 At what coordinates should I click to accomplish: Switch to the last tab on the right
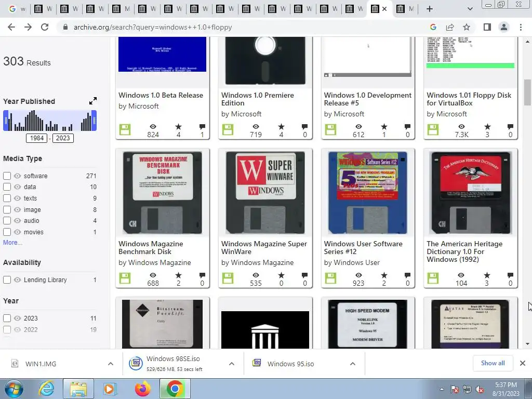pyautogui.click(x=405, y=9)
